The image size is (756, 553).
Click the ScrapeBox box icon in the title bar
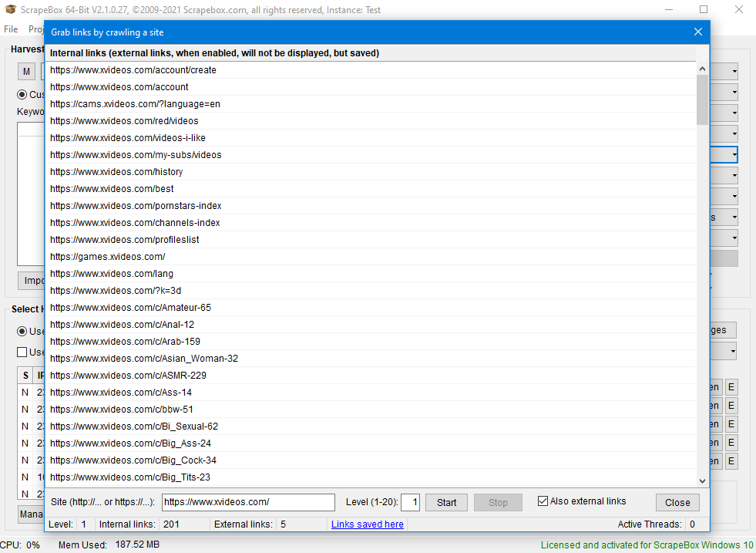coord(11,9)
